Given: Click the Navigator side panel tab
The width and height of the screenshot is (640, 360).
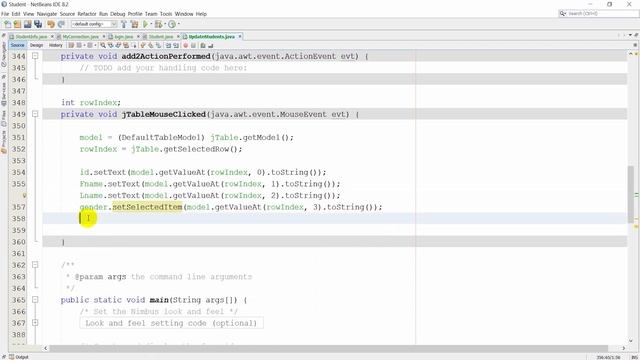Looking at the screenshot, I should point(4,53).
